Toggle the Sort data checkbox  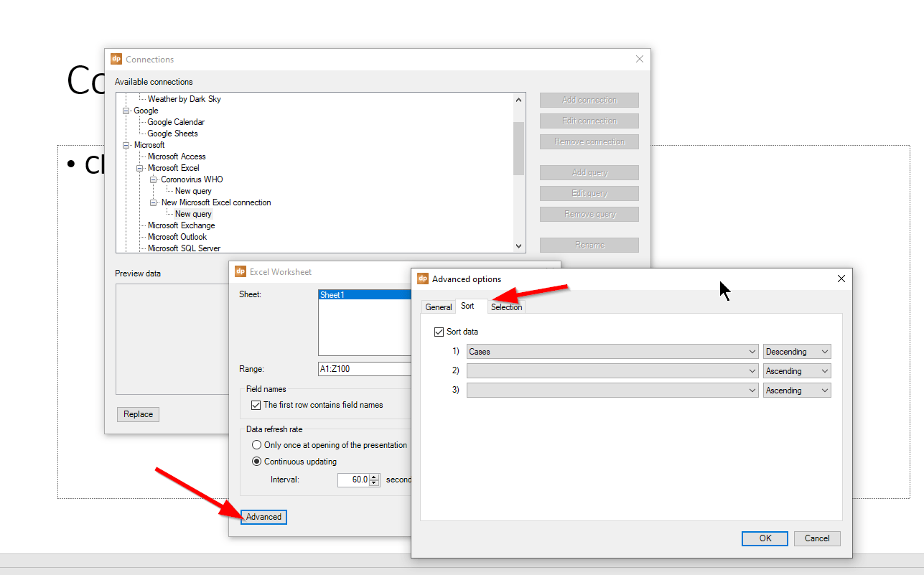[439, 332]
